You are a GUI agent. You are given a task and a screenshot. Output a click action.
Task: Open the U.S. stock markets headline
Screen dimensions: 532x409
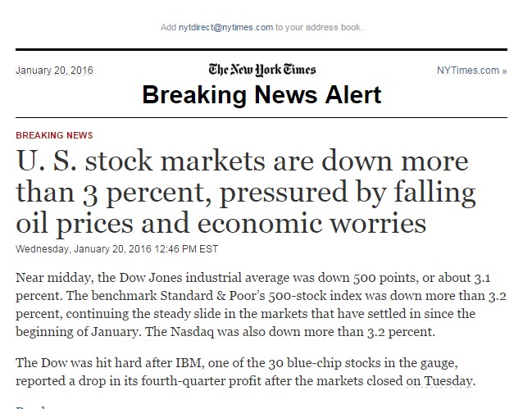(246, 191)
